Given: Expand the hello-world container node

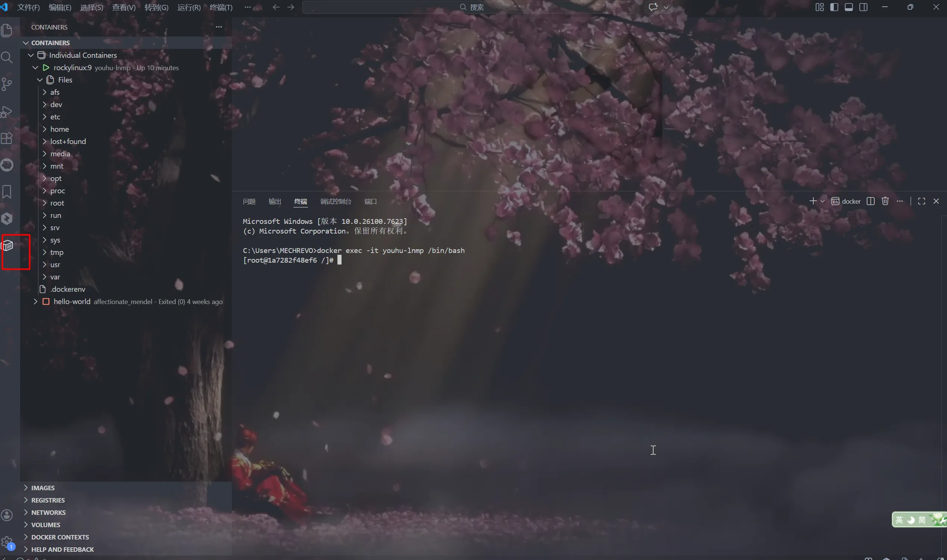Looking at the screenshot, I should tap(35, 301).
